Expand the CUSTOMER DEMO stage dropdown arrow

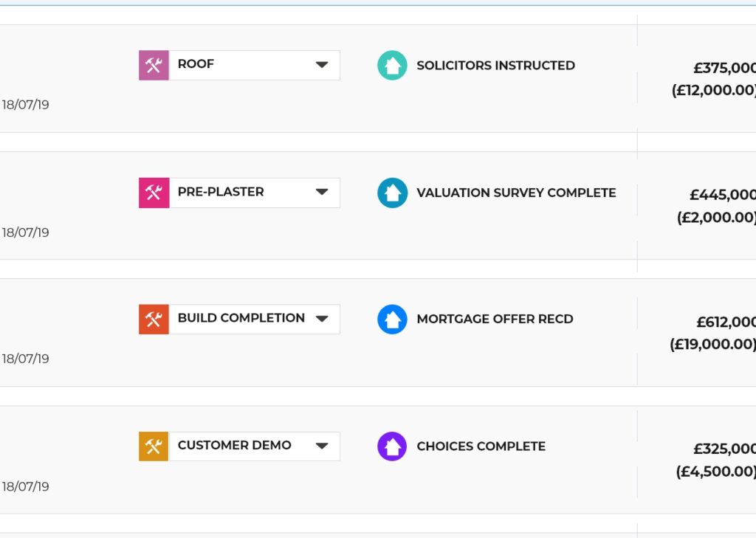[322, 446]
